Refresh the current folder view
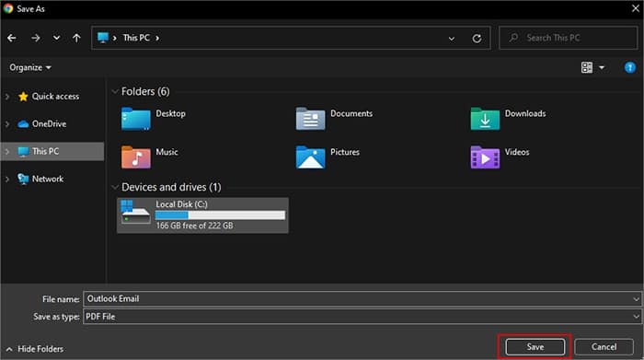This screenshot has height=360, width=644. click(477, 39)
